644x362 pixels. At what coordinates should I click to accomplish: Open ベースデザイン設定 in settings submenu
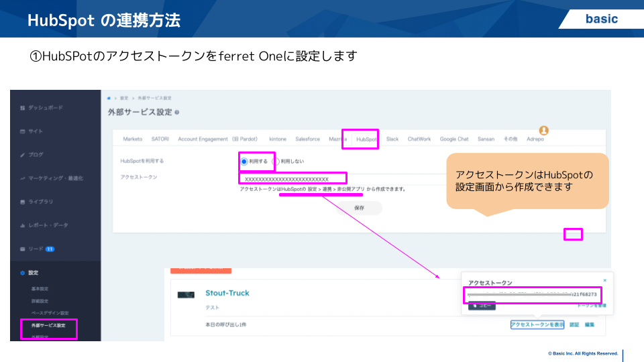coord(50,313)
